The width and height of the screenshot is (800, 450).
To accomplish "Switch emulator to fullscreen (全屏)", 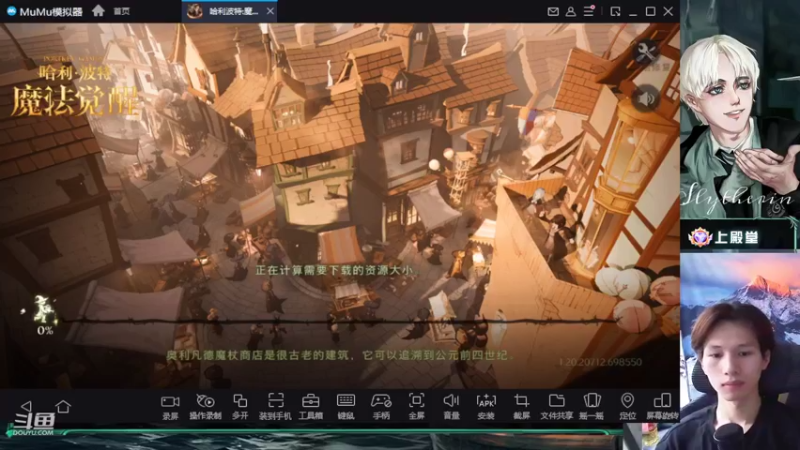I will coord(416,407).
